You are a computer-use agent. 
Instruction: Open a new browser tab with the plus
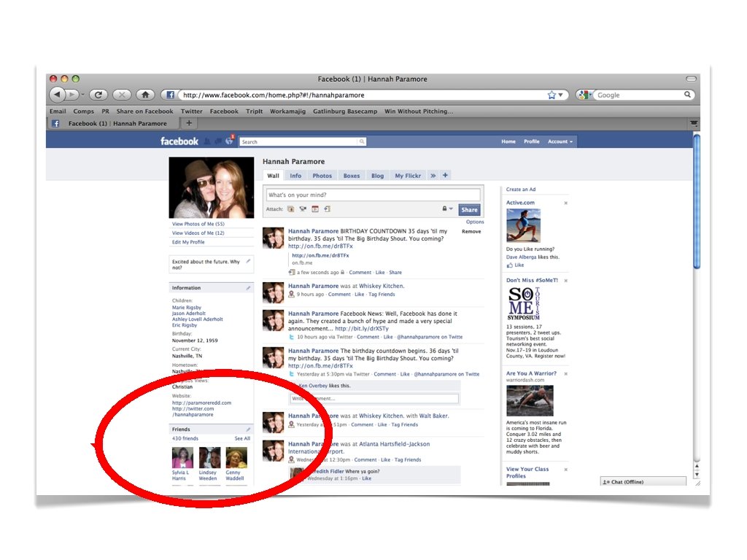[189, 122]
